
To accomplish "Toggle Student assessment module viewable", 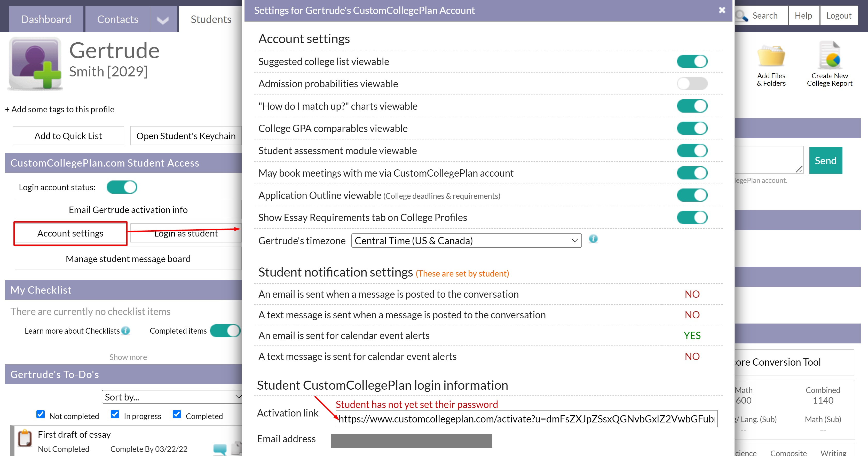I will [x=692, y=150].
